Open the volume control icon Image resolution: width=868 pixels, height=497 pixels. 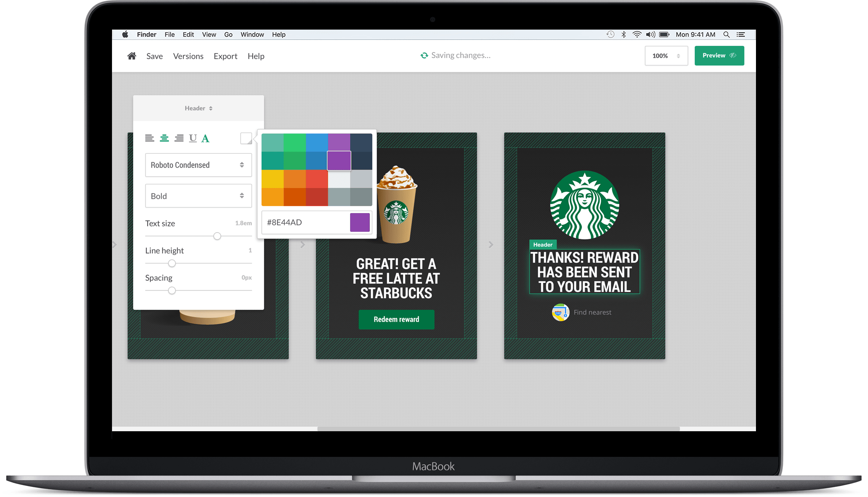[651, 34]
